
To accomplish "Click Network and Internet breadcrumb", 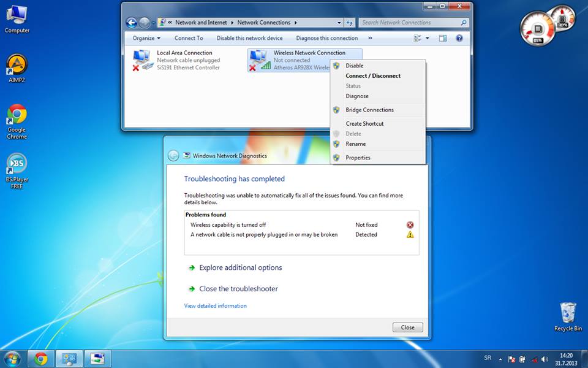I will 201,23.
